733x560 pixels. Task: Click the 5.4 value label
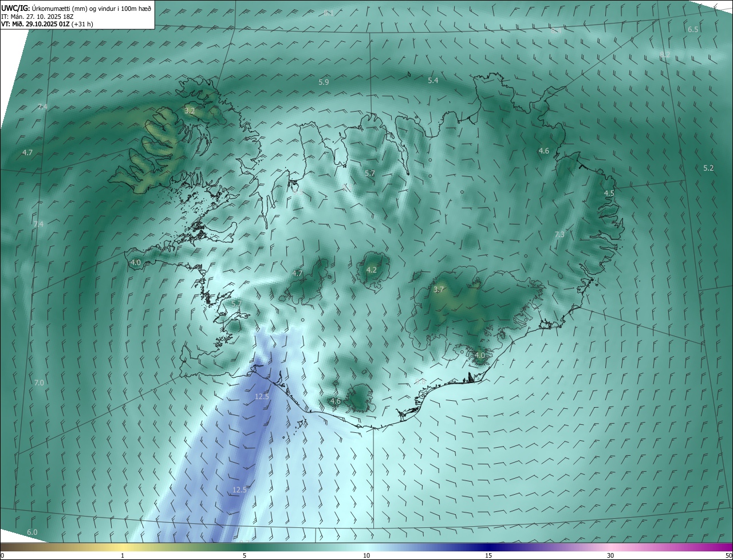click(433, 81)
